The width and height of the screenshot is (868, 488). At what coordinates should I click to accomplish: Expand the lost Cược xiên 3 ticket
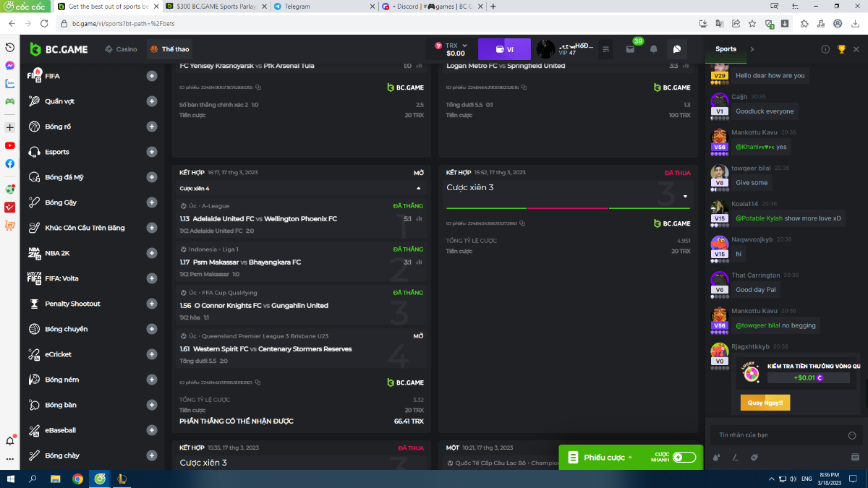pos(684,196)
